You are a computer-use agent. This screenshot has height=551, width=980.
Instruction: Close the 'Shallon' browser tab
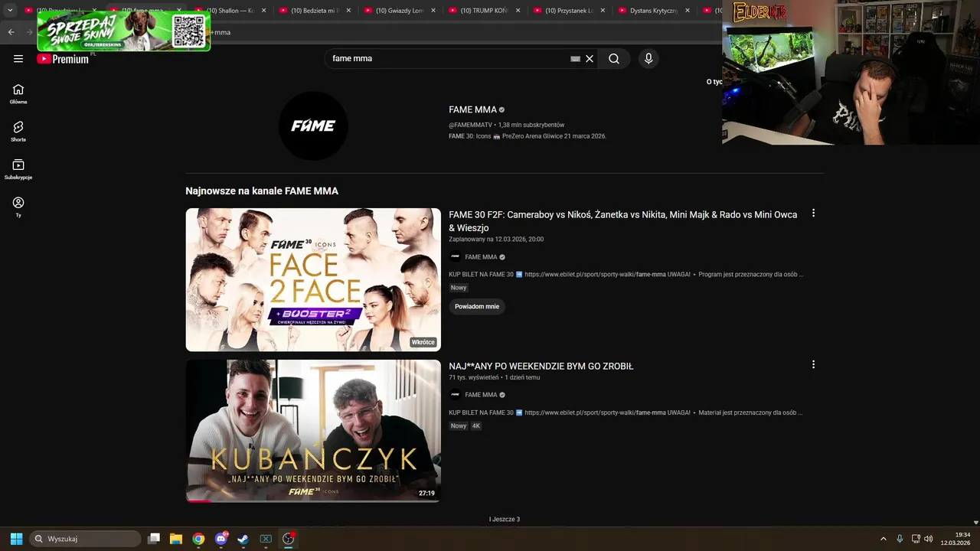(x=263, y=11)
